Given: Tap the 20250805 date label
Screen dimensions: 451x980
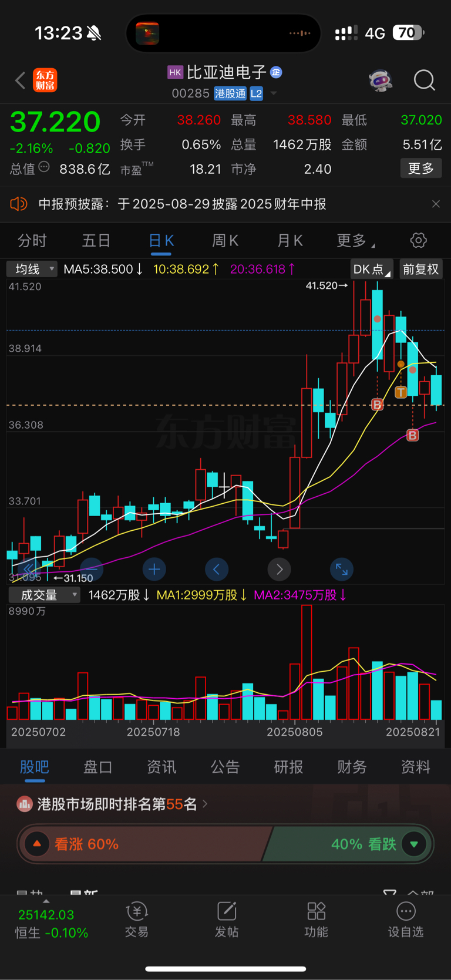Looking at the screenshot, I should click(x=295, y=732).
